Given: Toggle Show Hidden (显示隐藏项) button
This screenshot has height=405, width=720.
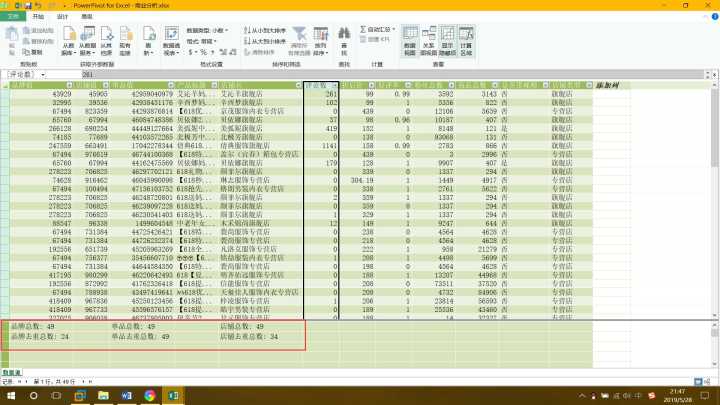Looking at the screenshot, I should click(447, 47).
